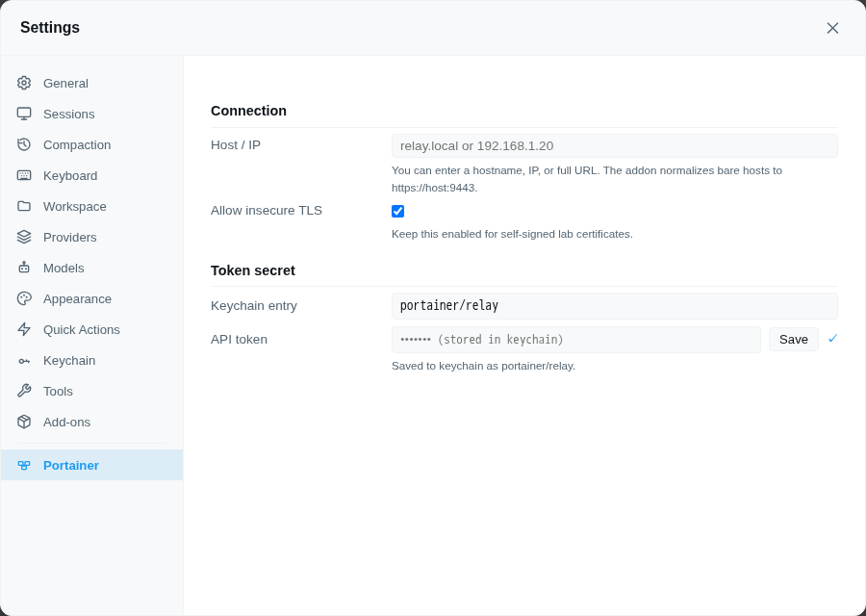
Task: Click "Keep this enabled for self-signed" hint
Action: (x=512, y=234)
